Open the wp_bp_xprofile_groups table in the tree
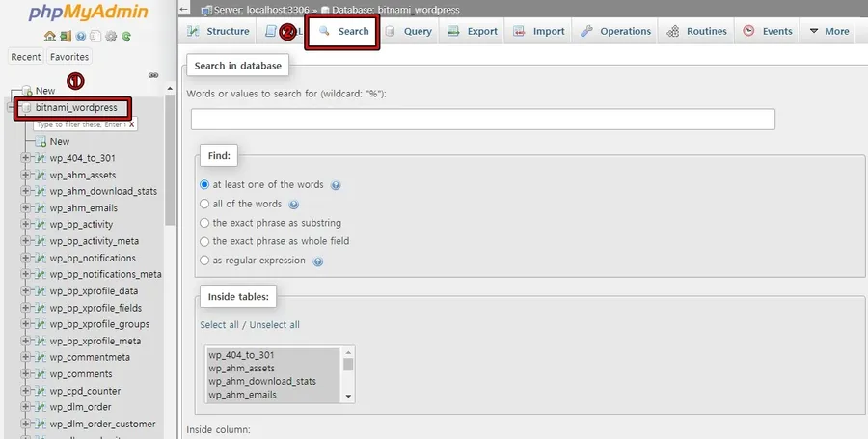Screen dimensions: 868x439 coord(99,324)
